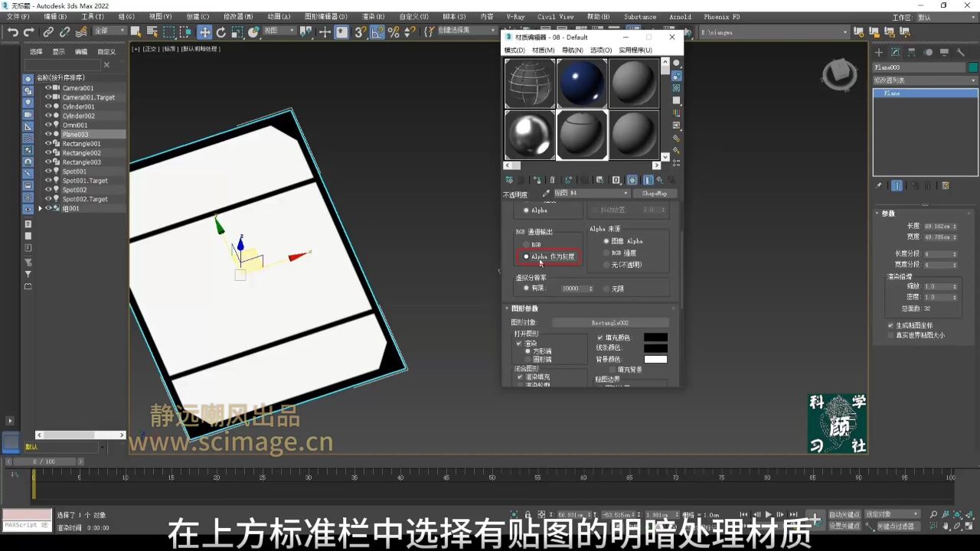Image resolution: width=980 pixels, height=551 pixels.
Task: Activate the Select and Scale tool
Action: tap(237, 31)
